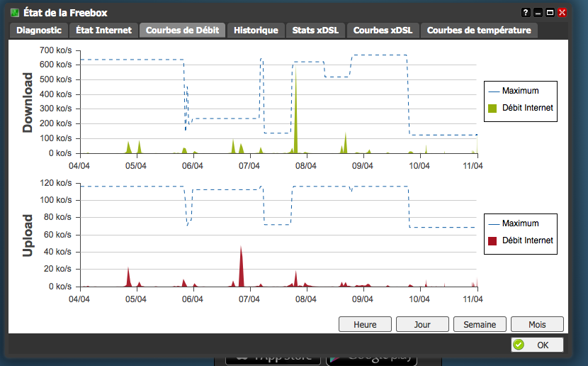Image resolution: width=588 pixels, height=366 pixels.
Task: Choose the Semaine period button
Action: [480, 324]
